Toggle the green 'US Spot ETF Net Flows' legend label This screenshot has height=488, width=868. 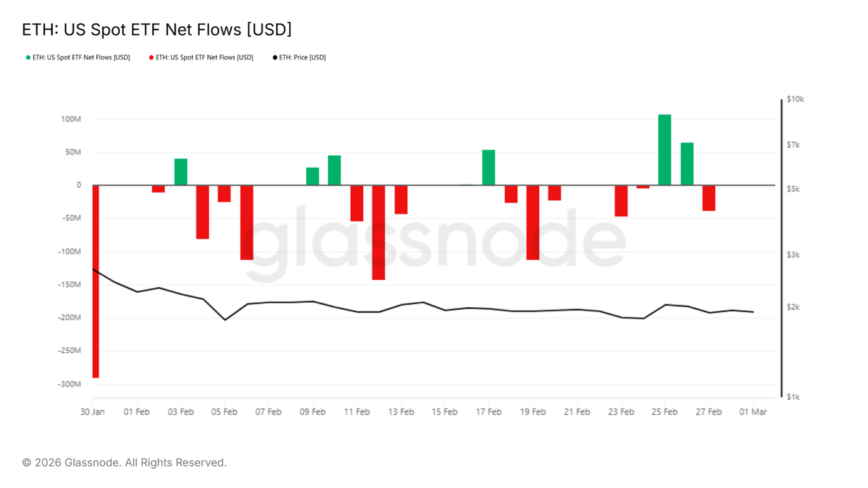point(81,58)
